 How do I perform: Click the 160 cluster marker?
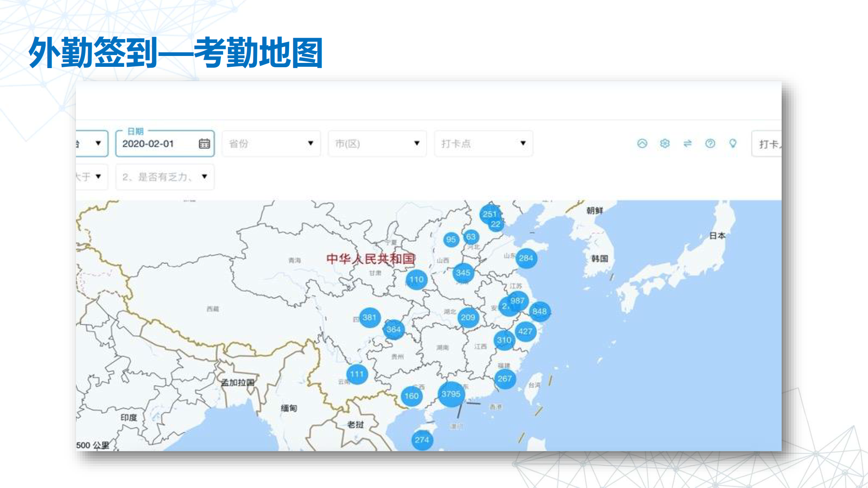point(411,396)
